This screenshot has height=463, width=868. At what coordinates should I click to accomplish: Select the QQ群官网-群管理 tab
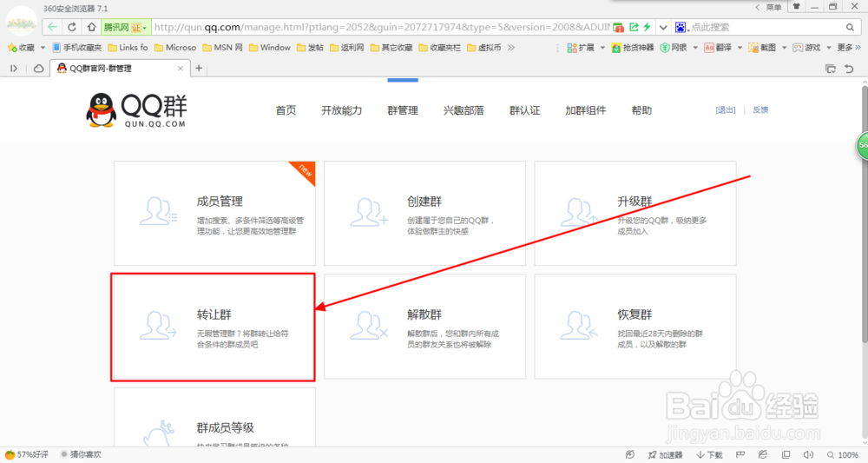coord(119,68)
